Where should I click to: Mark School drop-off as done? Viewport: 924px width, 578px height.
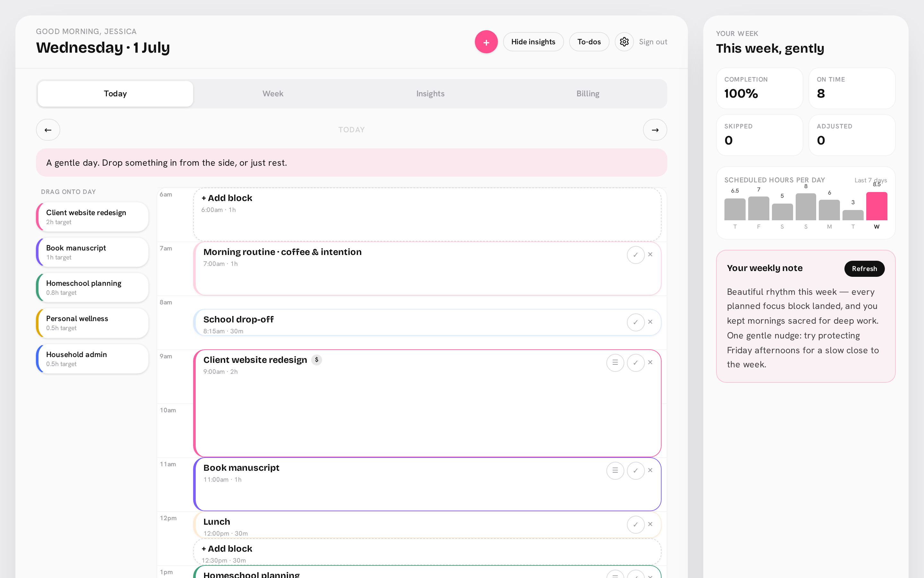[635, 322]
